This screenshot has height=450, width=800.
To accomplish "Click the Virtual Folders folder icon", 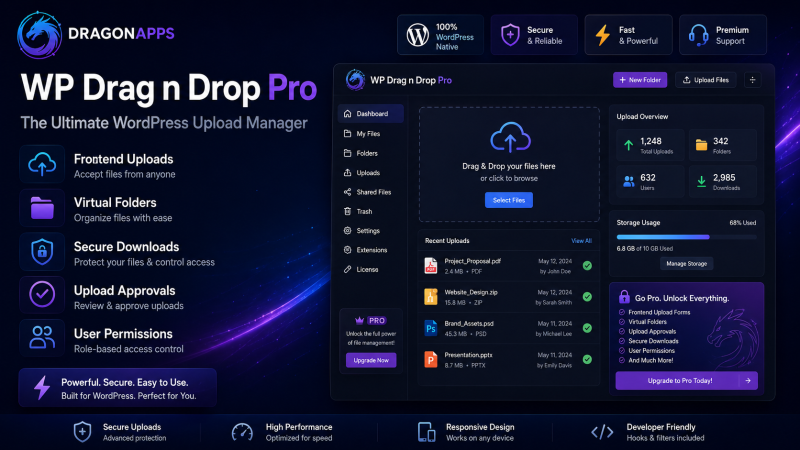I will [42, 208].
